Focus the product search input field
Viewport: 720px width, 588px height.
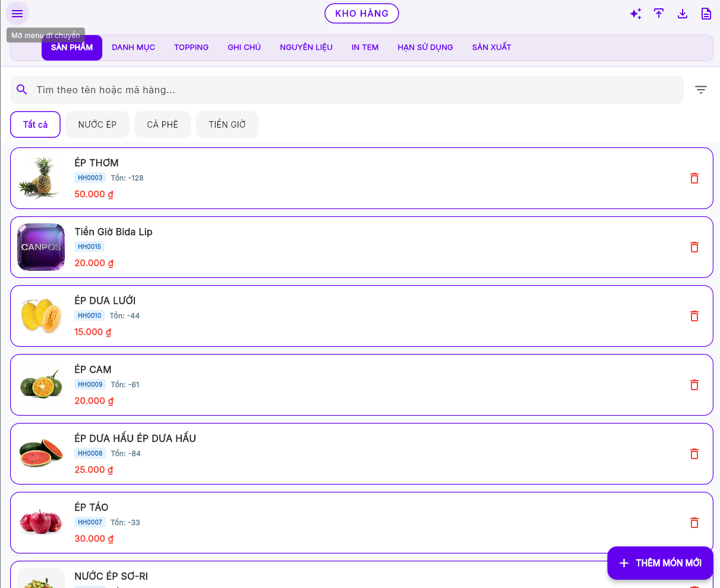click(347, 90)
